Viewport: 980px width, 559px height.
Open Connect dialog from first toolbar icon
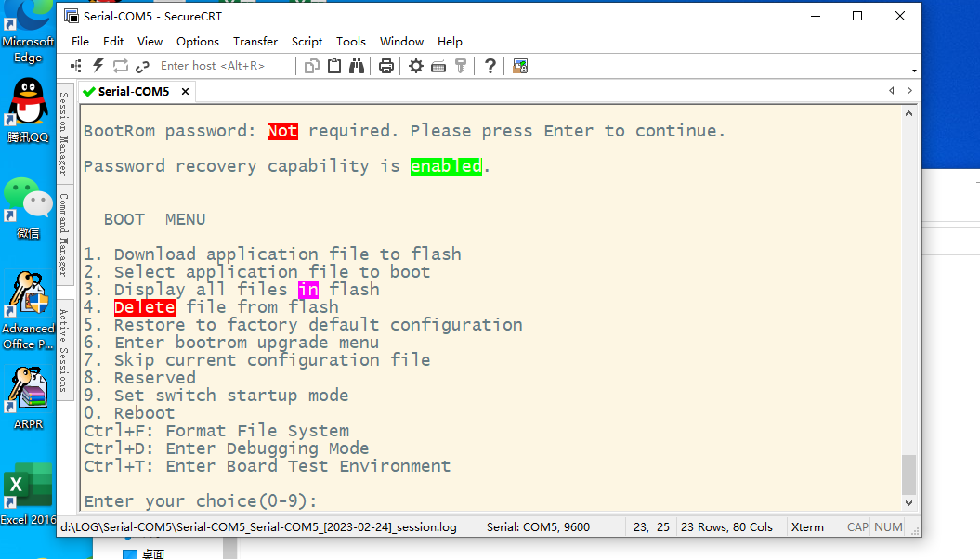[76, 66]
